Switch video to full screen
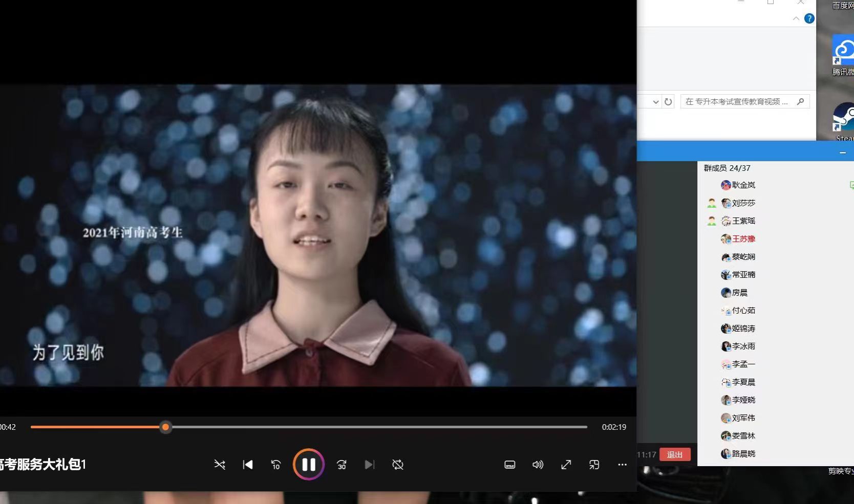 (566, 465)
